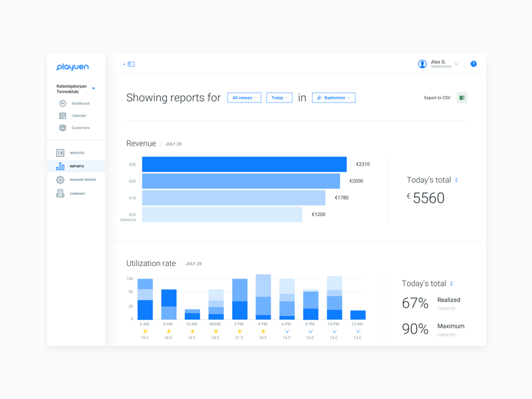The image size is (532, 399).
Task: Click the Playven logo
Action: (72, 67)
